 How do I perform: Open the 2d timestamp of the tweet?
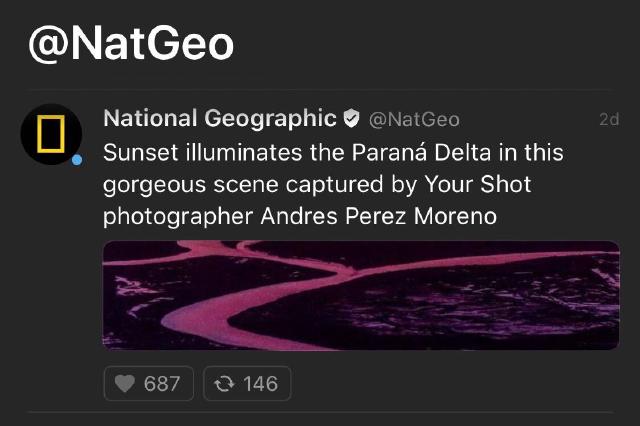609,119
